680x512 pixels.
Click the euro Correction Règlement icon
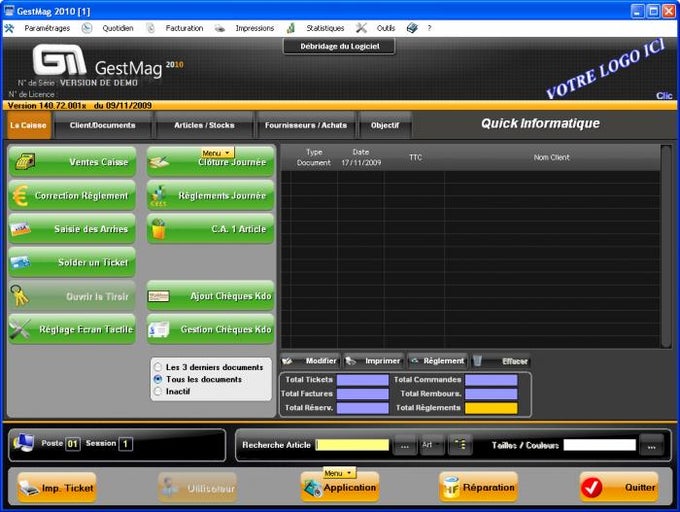(x=20, y=196)
